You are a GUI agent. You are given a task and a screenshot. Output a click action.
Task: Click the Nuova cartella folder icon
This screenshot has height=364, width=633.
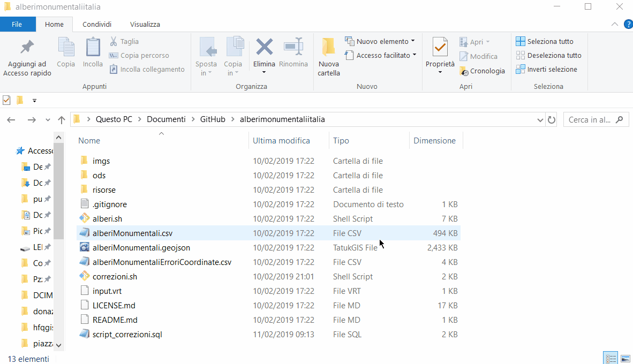[x=328, y=48]
